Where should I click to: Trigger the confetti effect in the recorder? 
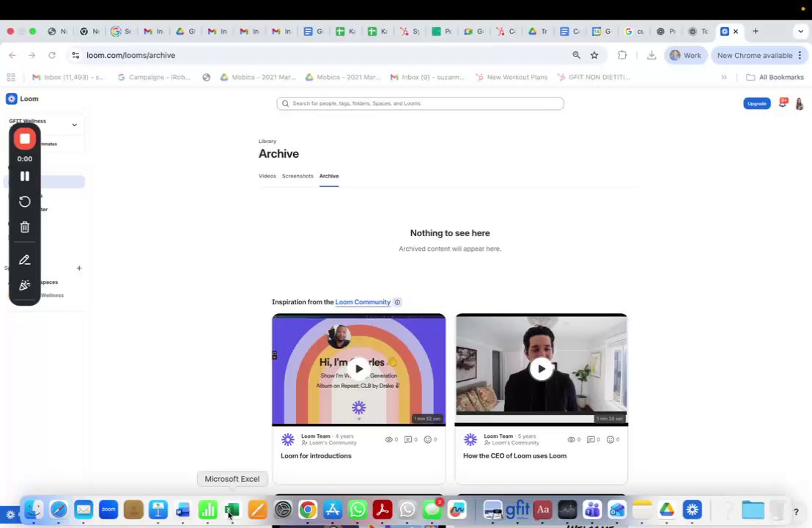coord(24,285)
